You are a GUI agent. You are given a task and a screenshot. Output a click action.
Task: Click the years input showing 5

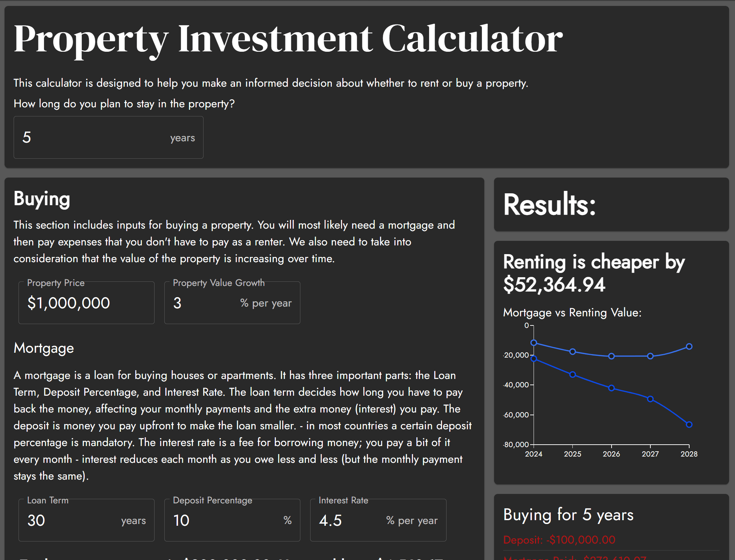[108, 137]
